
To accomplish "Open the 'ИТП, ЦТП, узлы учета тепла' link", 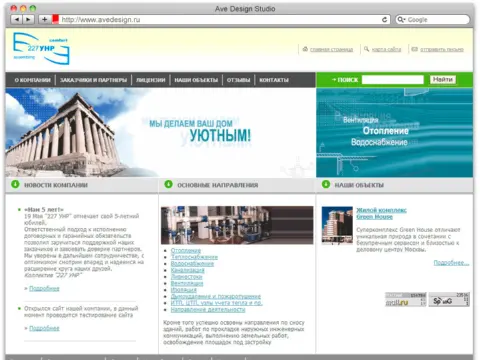I will [x=217, y=303].
